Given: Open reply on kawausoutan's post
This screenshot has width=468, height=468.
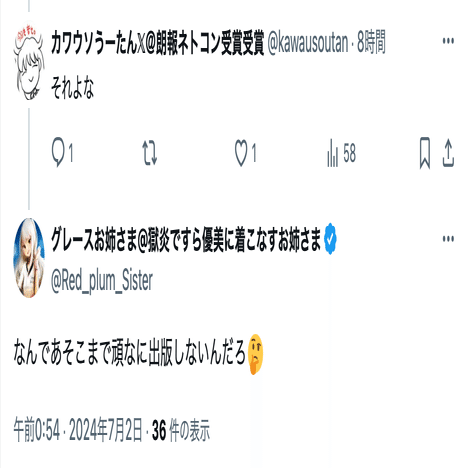Looking at the screenshot, I should [62, 153].
